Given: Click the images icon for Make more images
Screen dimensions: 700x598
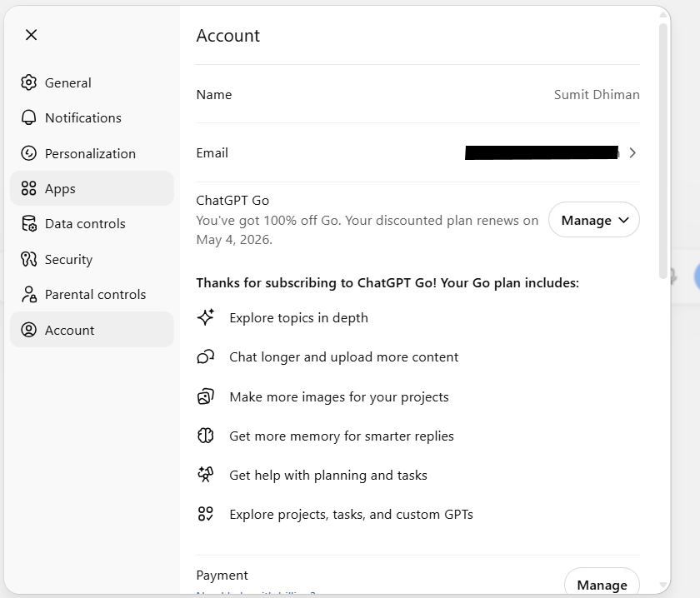Looking at the screenshot, I should point(206,396).
